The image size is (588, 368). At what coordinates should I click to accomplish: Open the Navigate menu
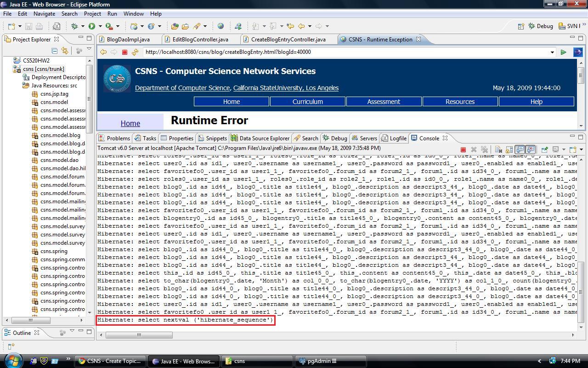(44, 14)
